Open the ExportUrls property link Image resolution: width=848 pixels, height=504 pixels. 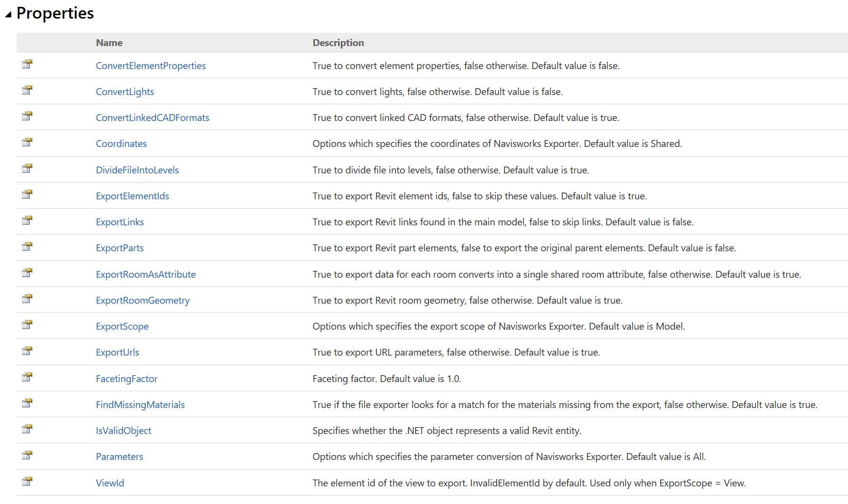(117, 352)
